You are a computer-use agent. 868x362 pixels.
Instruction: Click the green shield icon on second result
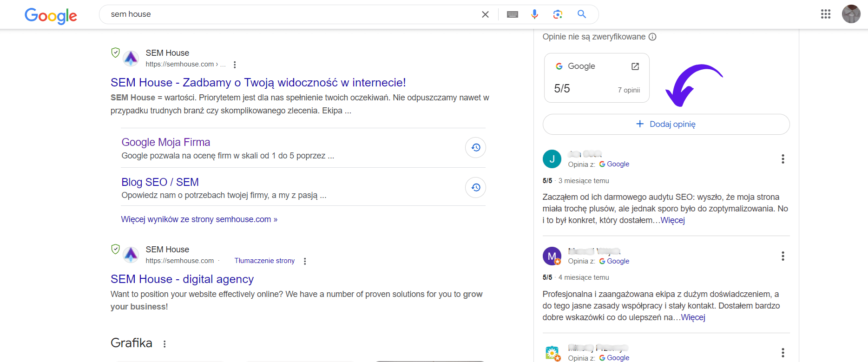coord(116,249)
